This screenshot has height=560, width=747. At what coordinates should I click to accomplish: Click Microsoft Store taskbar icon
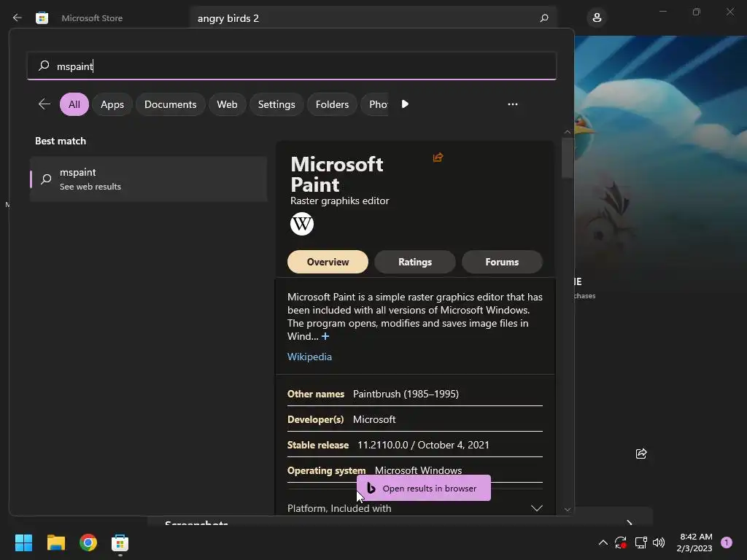[120, 542]
